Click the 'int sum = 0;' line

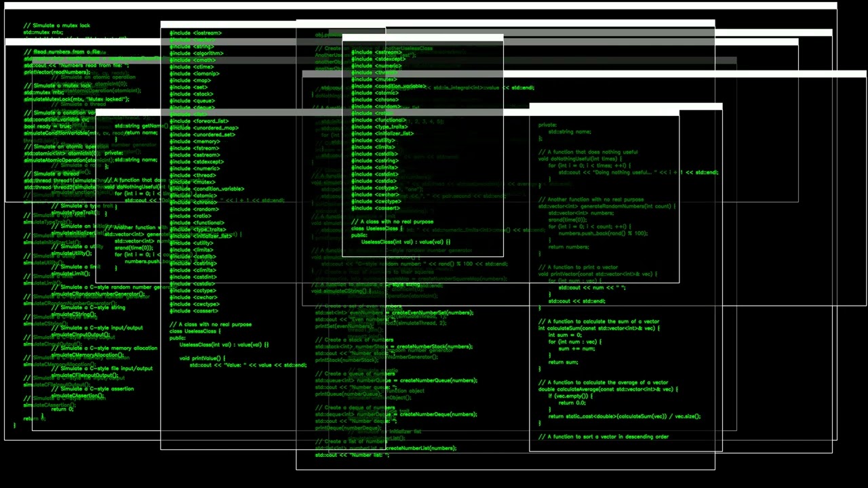[565, 335]
